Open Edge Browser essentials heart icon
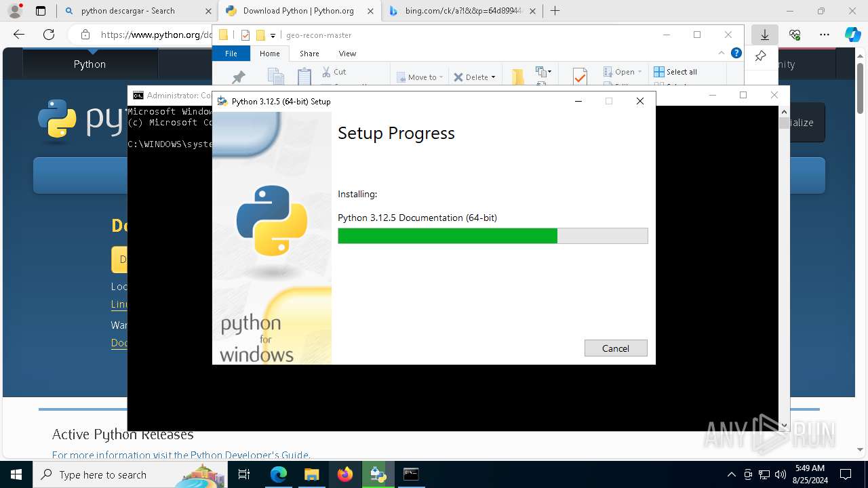This screenshot has height=488, width=868. [795, 35]
